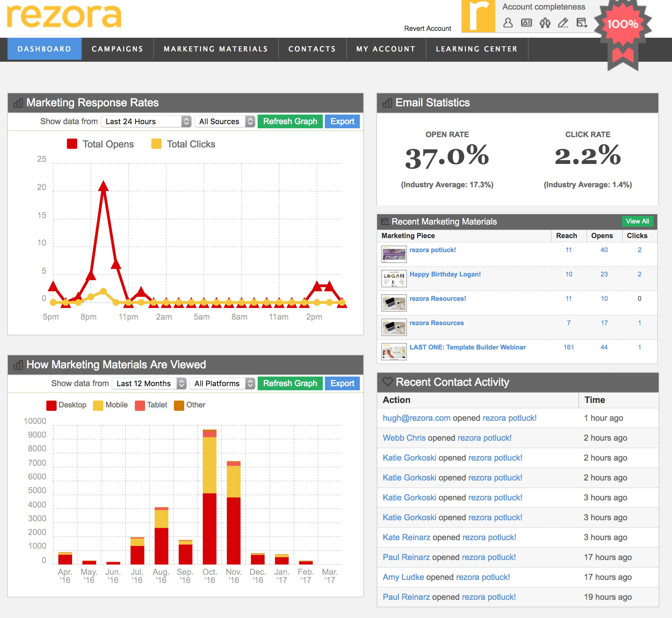Screen dimensions: 672x618
Task: Click hugh@rezora.com contact link
Action: pyautogui.click(x=416, y=418)
